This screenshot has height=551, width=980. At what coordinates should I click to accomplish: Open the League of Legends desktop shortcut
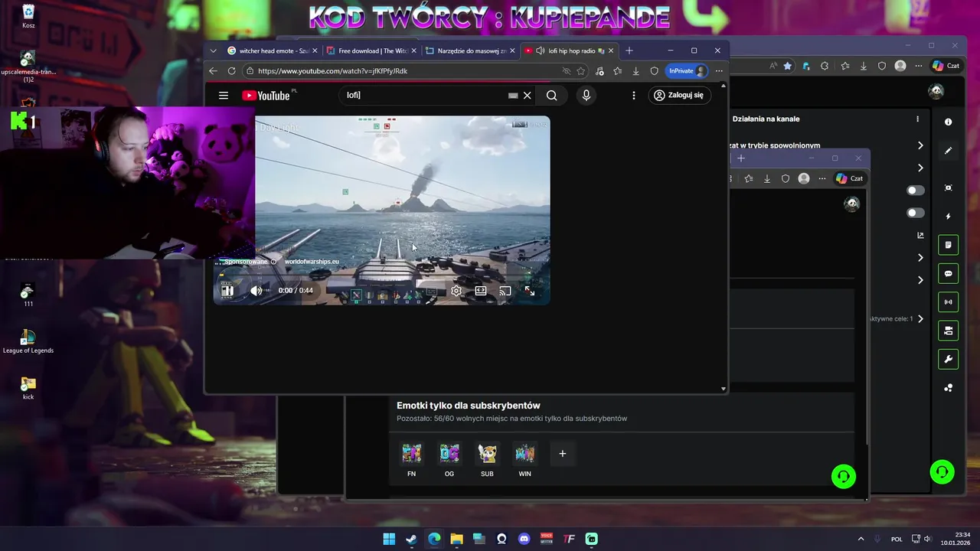[28, 341]
